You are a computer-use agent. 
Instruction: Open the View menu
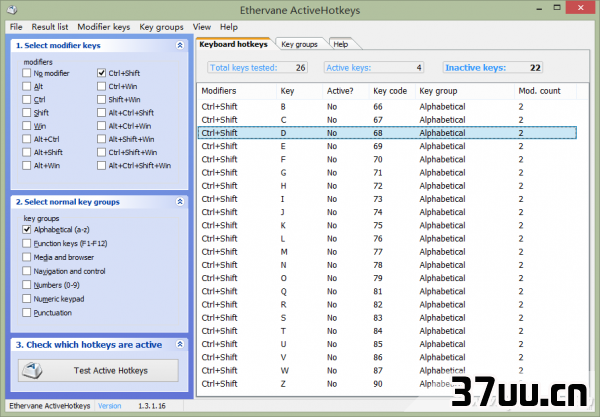pos(202,27)
